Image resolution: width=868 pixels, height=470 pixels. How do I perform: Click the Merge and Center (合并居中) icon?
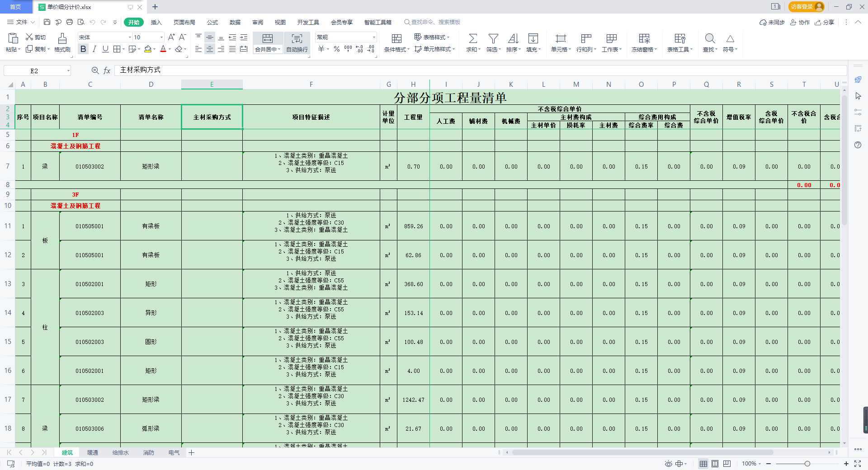tap(268, 38)
